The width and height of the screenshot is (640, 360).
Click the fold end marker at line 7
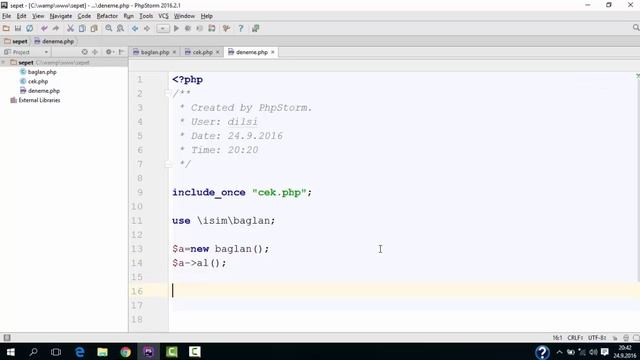tap(167, 164)
